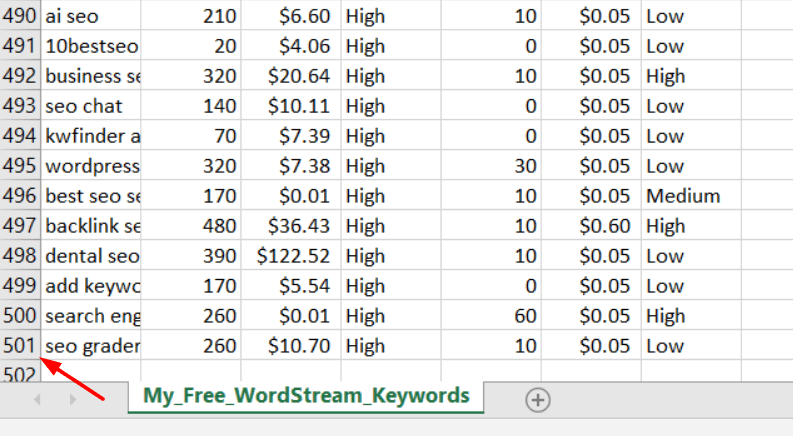Select the $10.70 cost cell
This screenshot has height=436, width=793.
(291, 345)
